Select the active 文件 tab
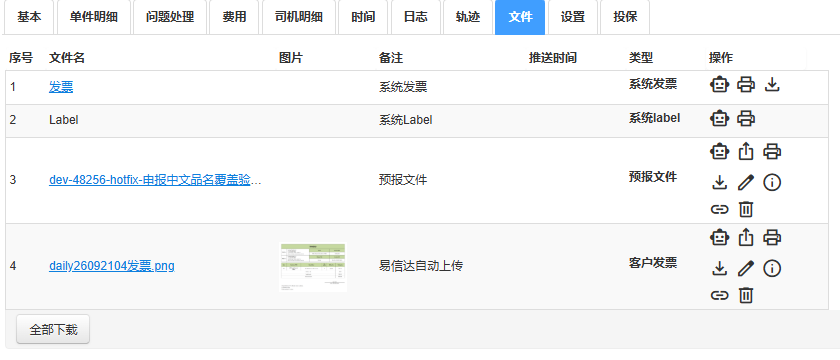Viewport: 840px width, 360px height. click(520, 17)
